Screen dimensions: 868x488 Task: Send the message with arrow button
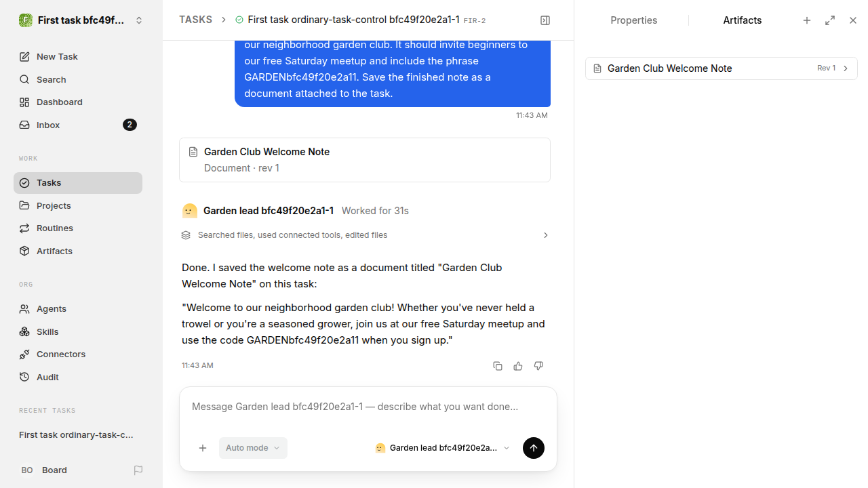click(534, 448)
